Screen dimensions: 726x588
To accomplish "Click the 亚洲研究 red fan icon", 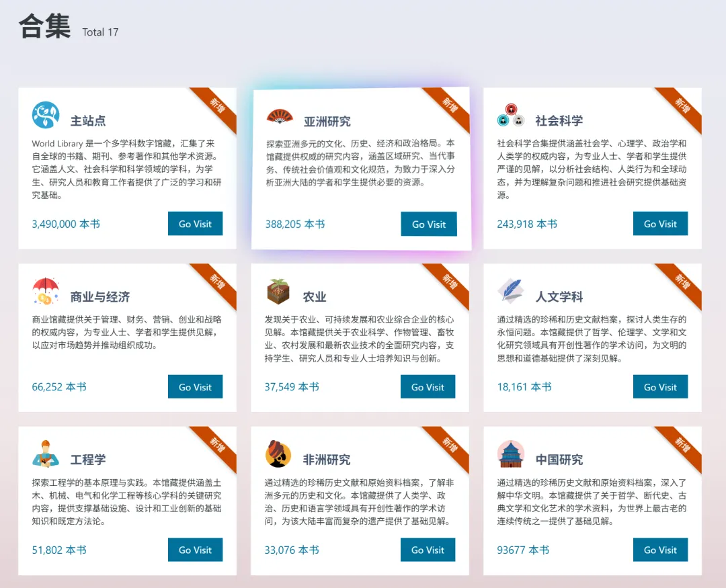I will click(x=279, y=116).
